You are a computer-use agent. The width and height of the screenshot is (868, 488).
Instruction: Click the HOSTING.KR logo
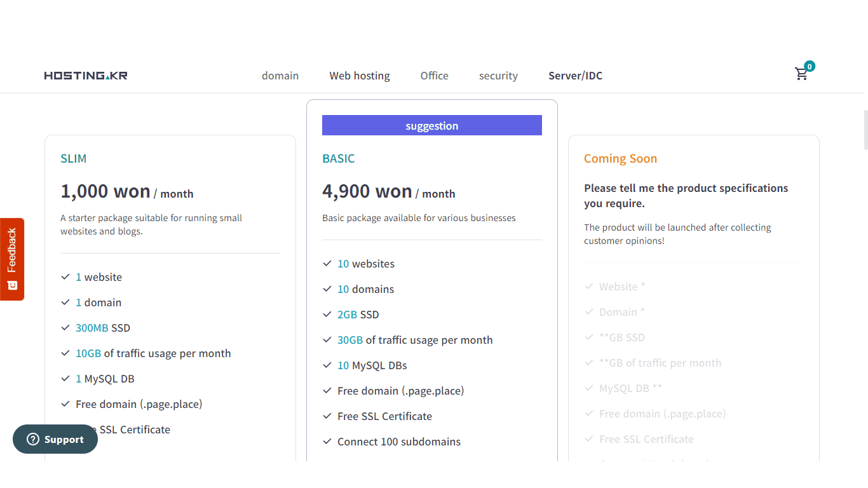point(86,76)
